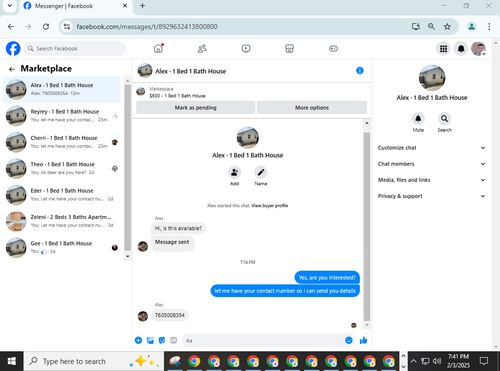Click the Mark as pending button

[196, 108]
